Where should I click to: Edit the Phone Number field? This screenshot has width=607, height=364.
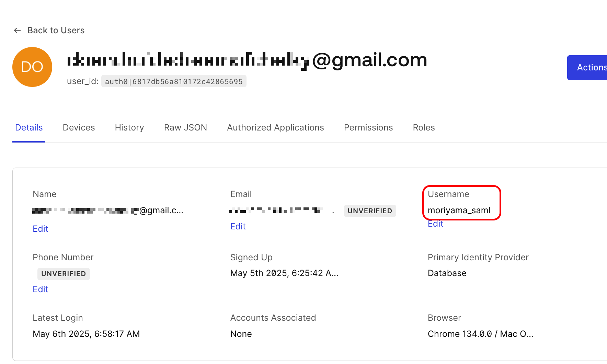pyautogui.click(x=41, y=289)
